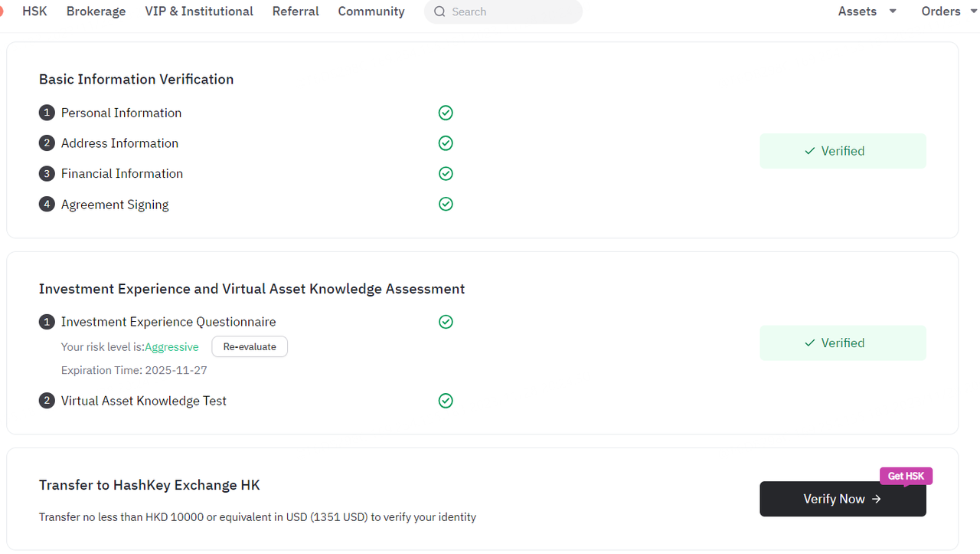Click step 1 badge for Investment Experience Questionnaire
980x554 pixels.
point(47,322)
